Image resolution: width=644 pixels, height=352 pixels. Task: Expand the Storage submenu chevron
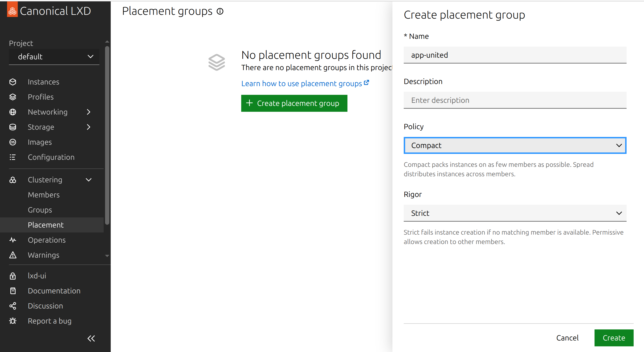pyautogui.click(x=89, y=127)
